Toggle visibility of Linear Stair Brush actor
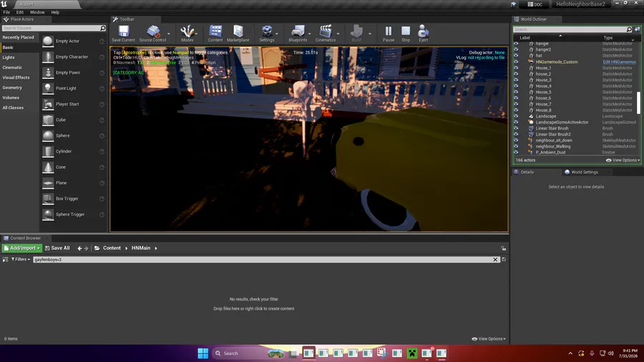This screenshot has height=362, width=644. click(516, 129)
